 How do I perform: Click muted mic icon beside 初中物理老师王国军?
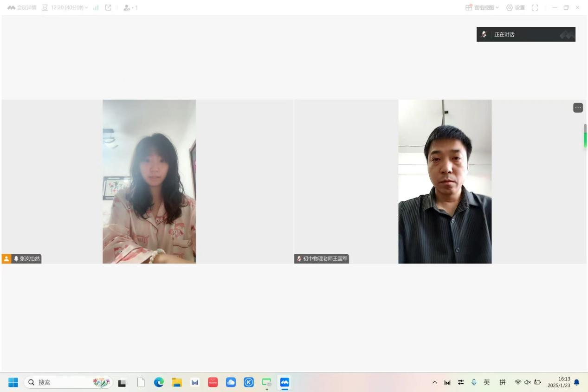click(299, 259)
